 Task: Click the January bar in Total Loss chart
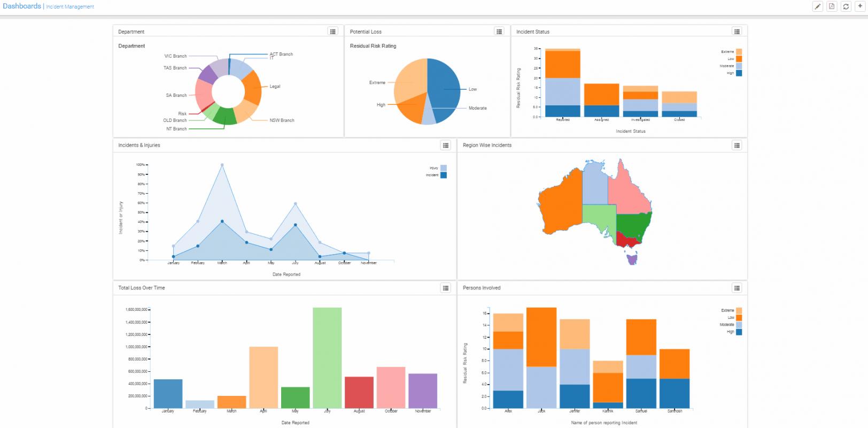click(168, 394)
